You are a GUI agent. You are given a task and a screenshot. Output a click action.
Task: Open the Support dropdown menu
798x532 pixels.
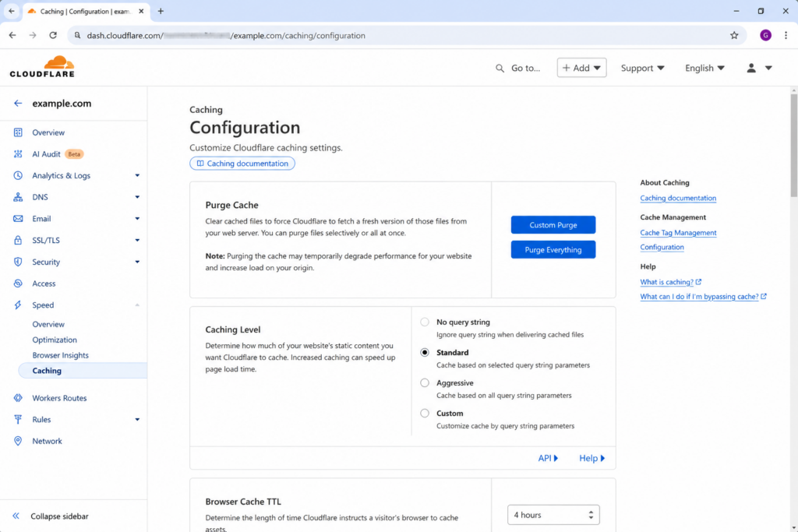coord(642,68)
